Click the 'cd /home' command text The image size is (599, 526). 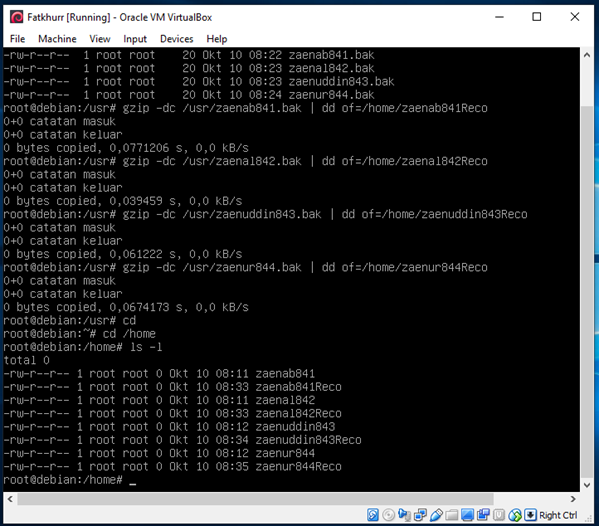point(129,333)
